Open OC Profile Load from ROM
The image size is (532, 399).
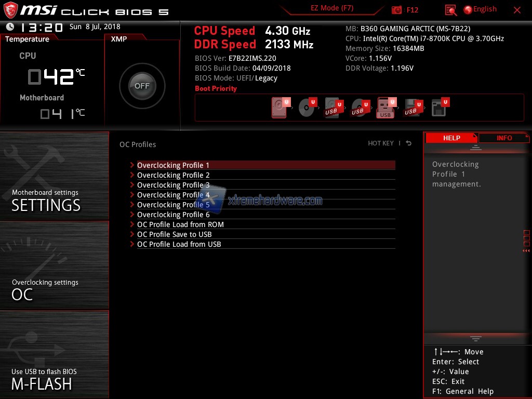tap(180, 224)
